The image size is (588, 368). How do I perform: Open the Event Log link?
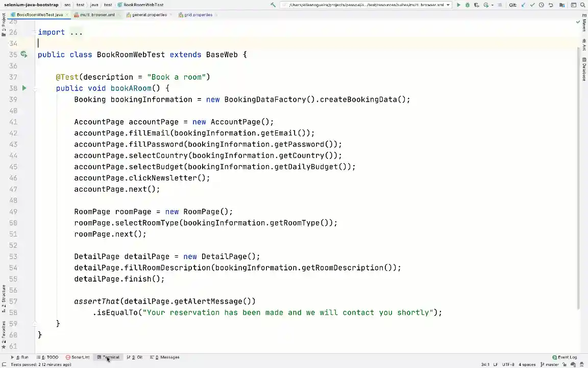coord(568,357)
